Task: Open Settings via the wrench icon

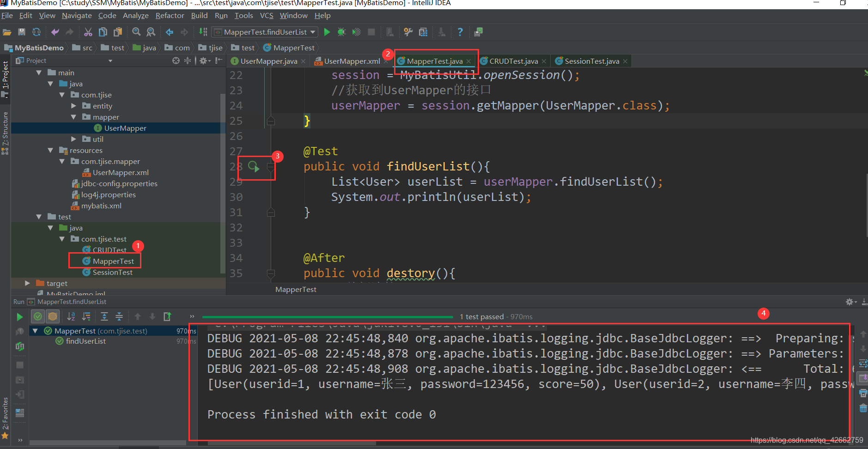Action: click(x=408, y=32)
